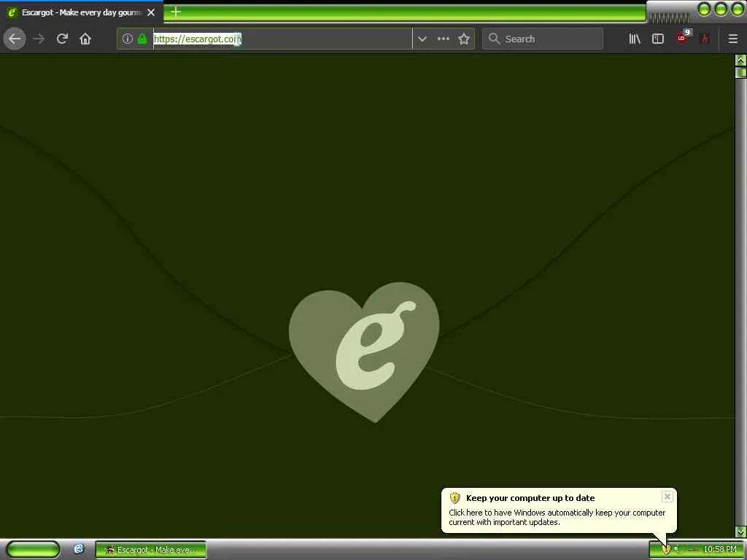Image resolution: width=747 pixels, height=560 pixels.
Task: Click the https://escargot URL address field
Action: pos(282,39)
